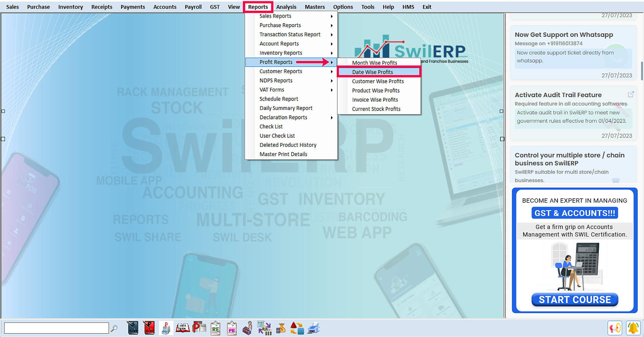
Task: Expand the Account Reports submenu
Action: point(291,44)
